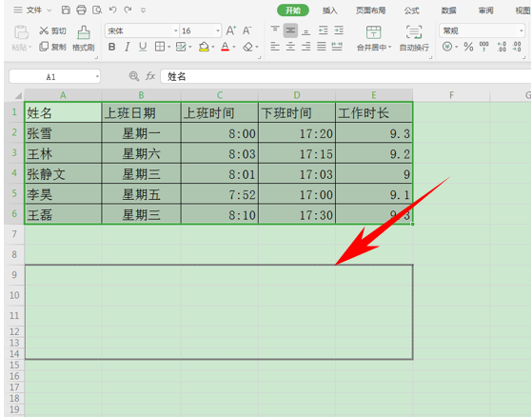Increase indent icon
Viewport: 532px width, 417px height.
click(x=339, y=30)
